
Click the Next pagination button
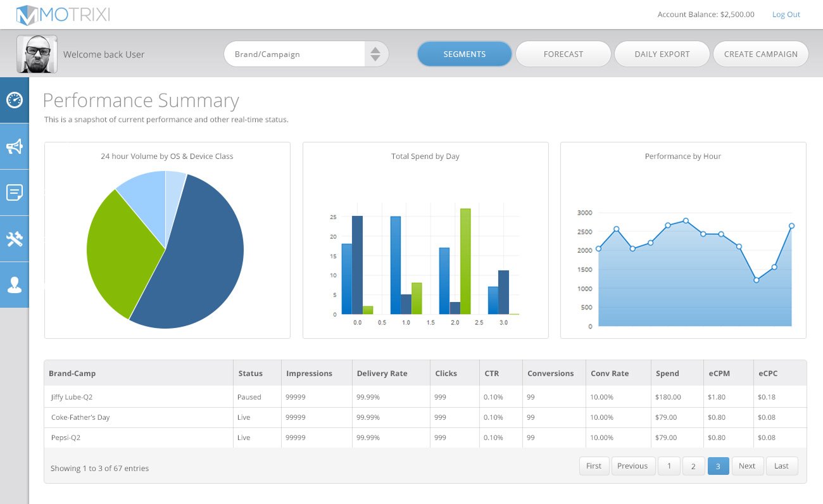tap(747, 466)
